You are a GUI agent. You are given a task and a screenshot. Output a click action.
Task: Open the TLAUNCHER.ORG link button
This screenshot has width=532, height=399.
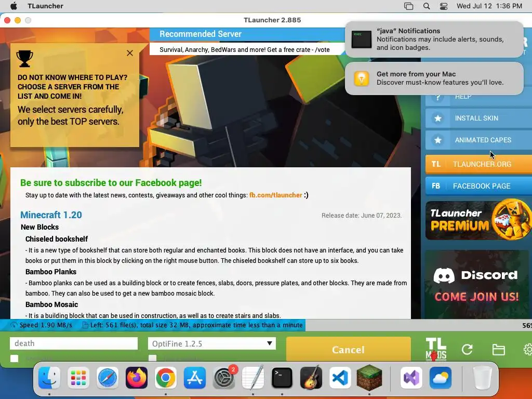pyautogui.click(x=478, y=164)
